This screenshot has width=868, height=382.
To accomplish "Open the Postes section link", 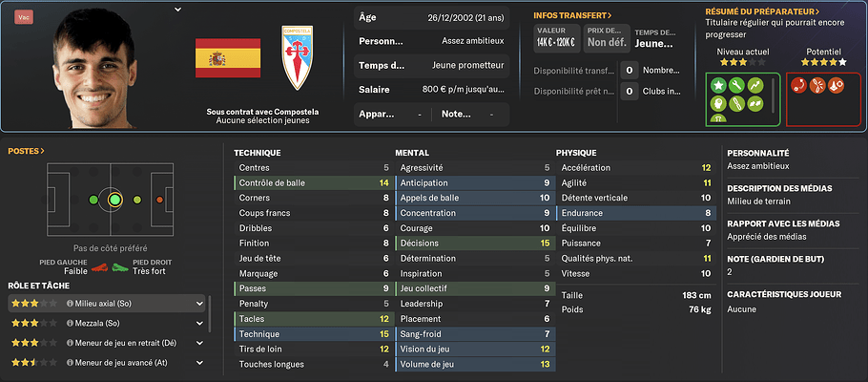I will click(27, 151).
